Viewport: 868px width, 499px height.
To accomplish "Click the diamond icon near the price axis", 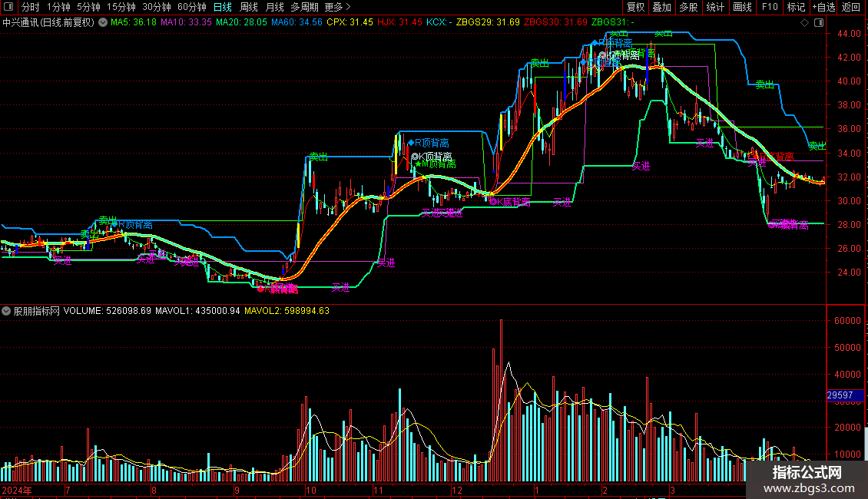I will [804, 23].
